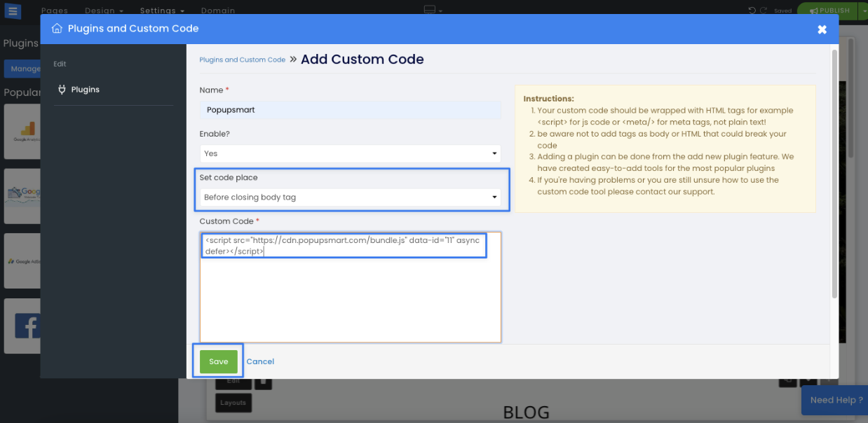
Task: Click the Layouts button on the page
Action: (x=233, y=403)
